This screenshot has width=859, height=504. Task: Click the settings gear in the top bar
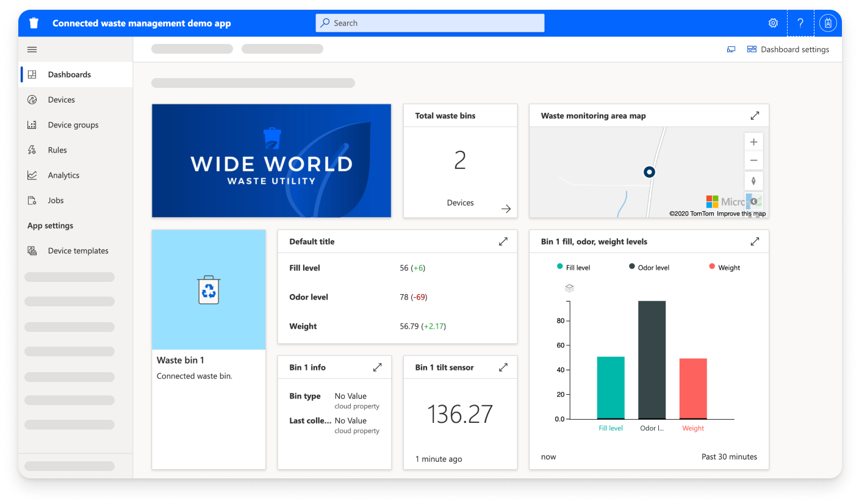coord(773,23)
